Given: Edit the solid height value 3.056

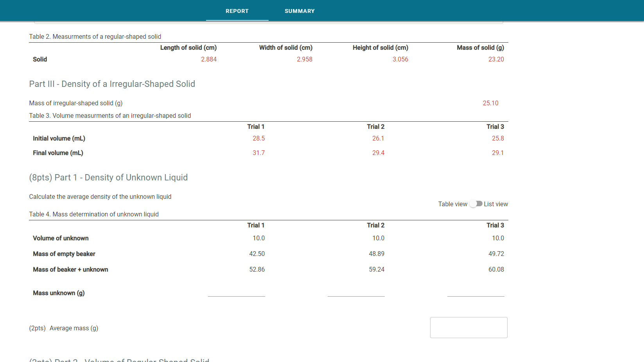Looking at the screenshot, I should pos(400,59).
